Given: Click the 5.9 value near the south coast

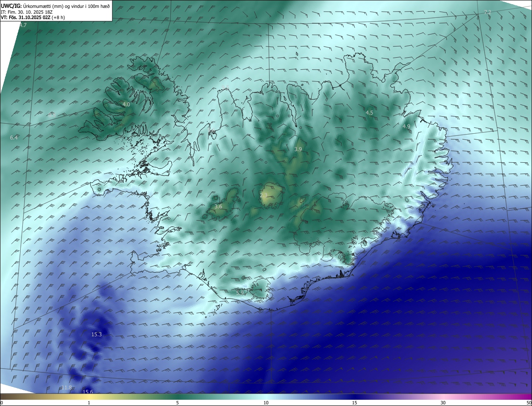Looking at the screenshot, I should (x=240, y=293).
